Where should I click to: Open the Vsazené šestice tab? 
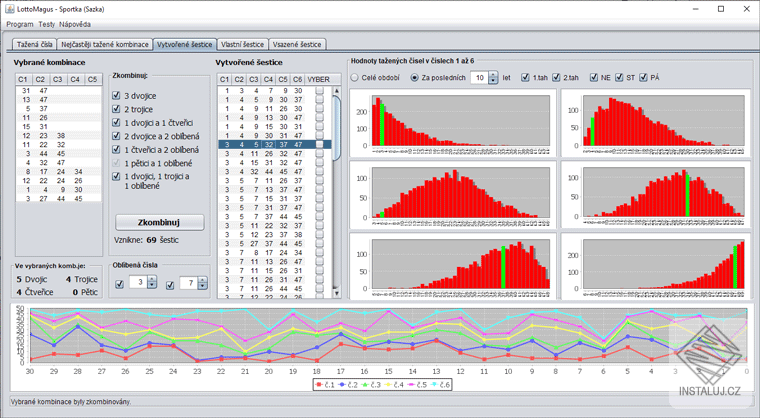(297, 44)
